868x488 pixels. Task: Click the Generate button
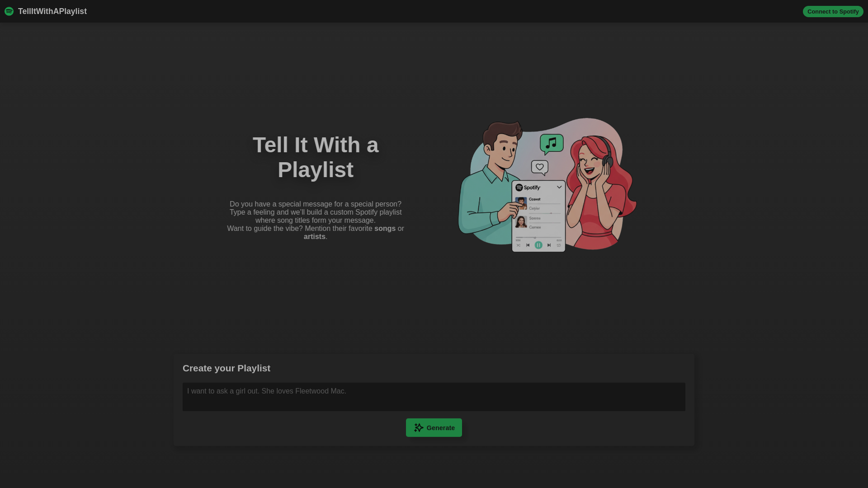pos(434,427)
